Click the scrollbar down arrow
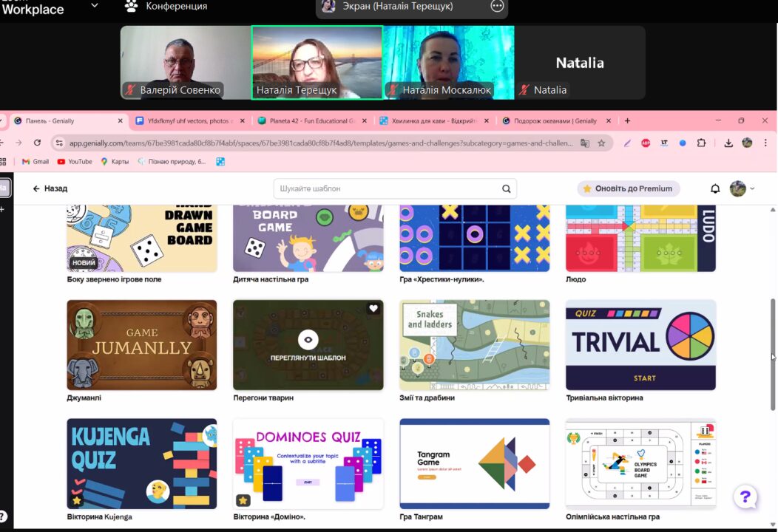The height and width of the screenshot is (532, 778). 773,525
